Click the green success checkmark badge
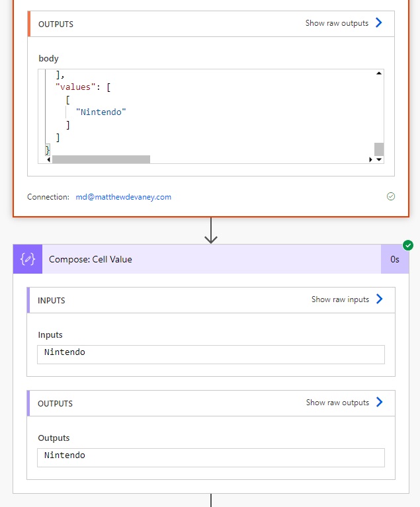Image resolution: width=420 pixels, height=507 pixels. coord(408,245)
